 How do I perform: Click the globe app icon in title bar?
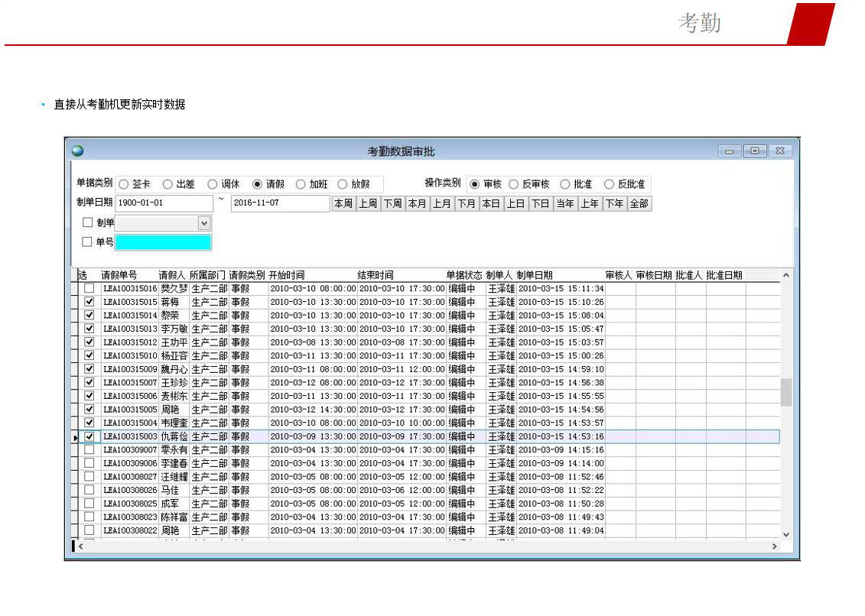77,151
